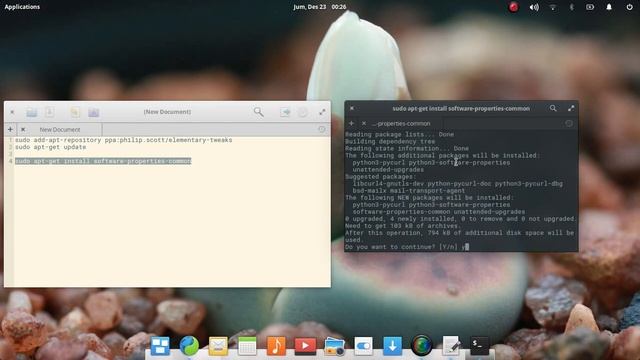Screen dimensions: 640x360
Task: Launch Music from the dock
Action: (276, 346)
